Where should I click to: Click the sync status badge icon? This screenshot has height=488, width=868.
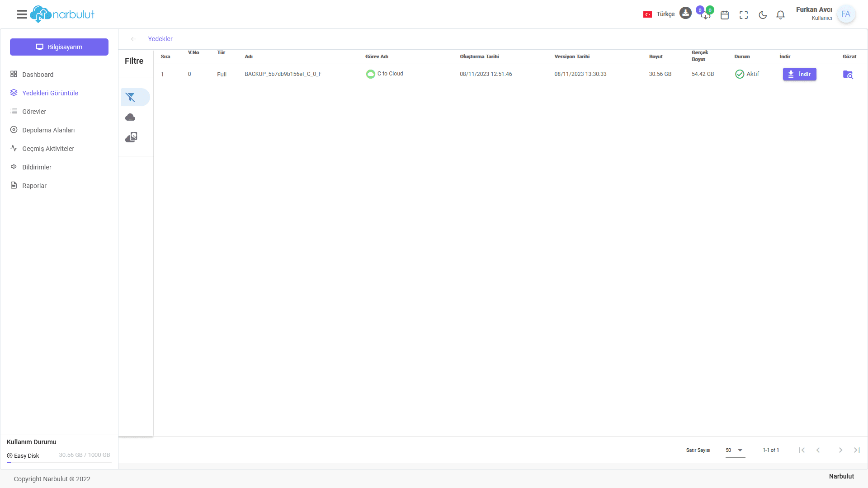(705, 13)
